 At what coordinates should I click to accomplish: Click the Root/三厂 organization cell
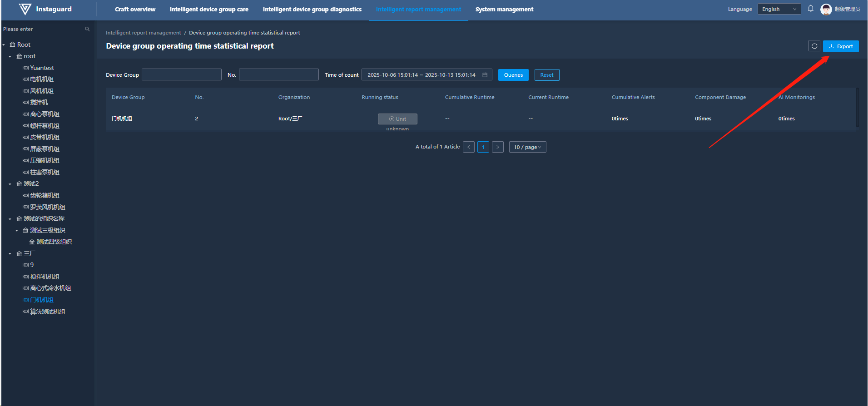290,119
